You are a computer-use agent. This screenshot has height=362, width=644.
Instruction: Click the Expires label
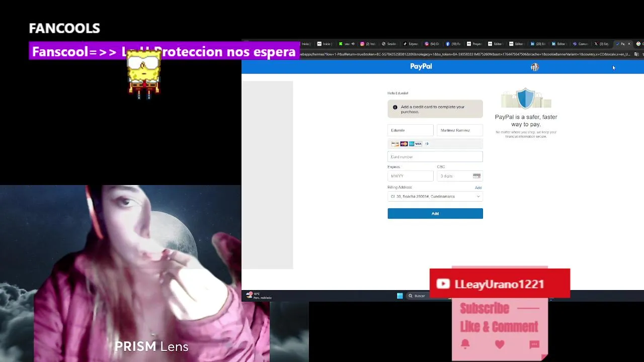(394, 167)
